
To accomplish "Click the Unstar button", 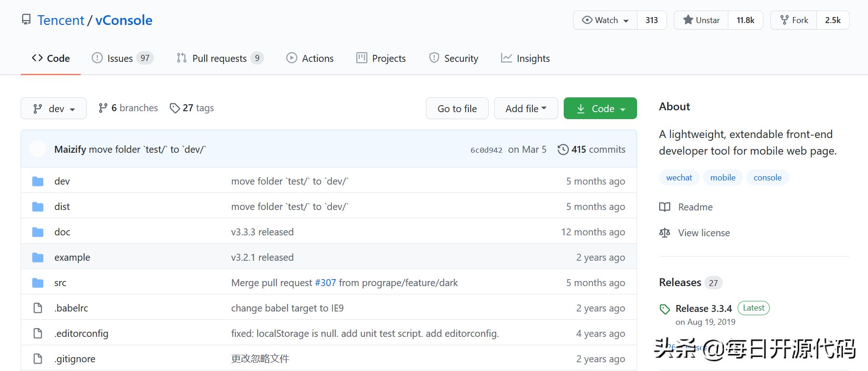I will coord(701,20).
